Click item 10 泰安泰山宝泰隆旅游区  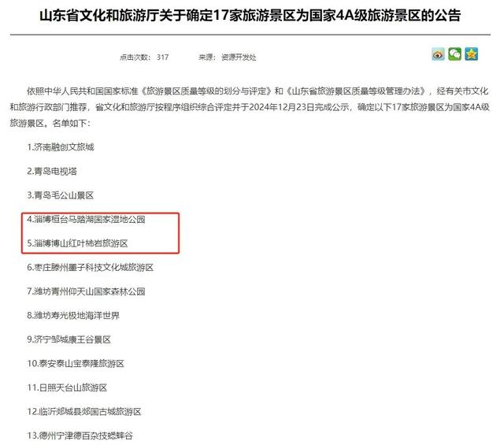click(x=76, y=364)
